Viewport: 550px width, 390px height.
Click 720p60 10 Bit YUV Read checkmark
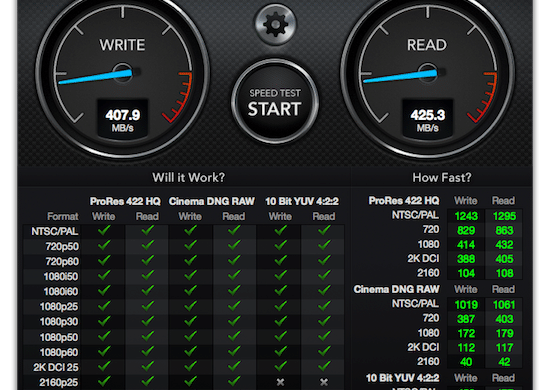click(x=324, y=261)
